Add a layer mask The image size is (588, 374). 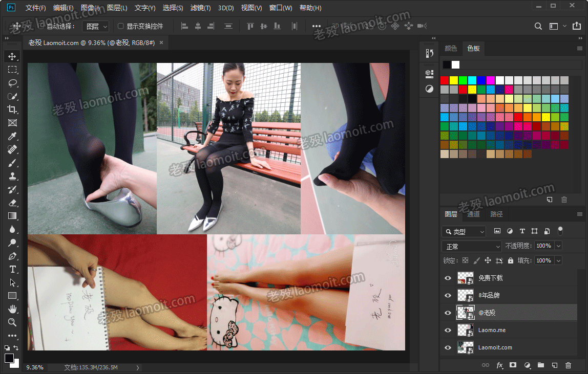click(x=513, y=365)
